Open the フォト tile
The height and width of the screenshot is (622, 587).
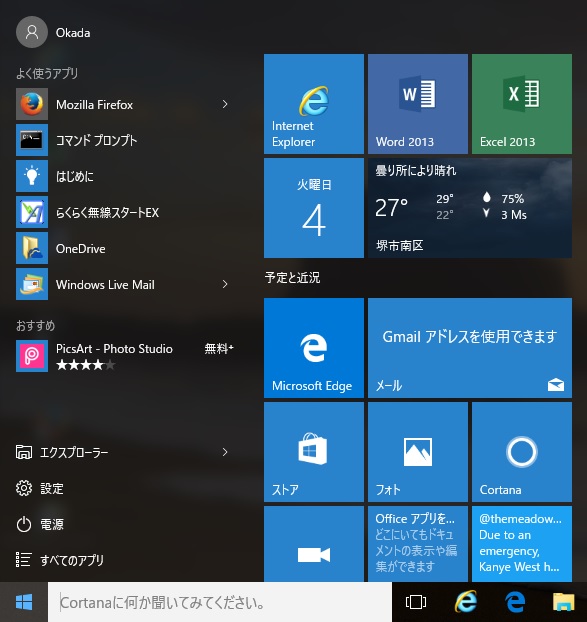[x=418, y=452]
